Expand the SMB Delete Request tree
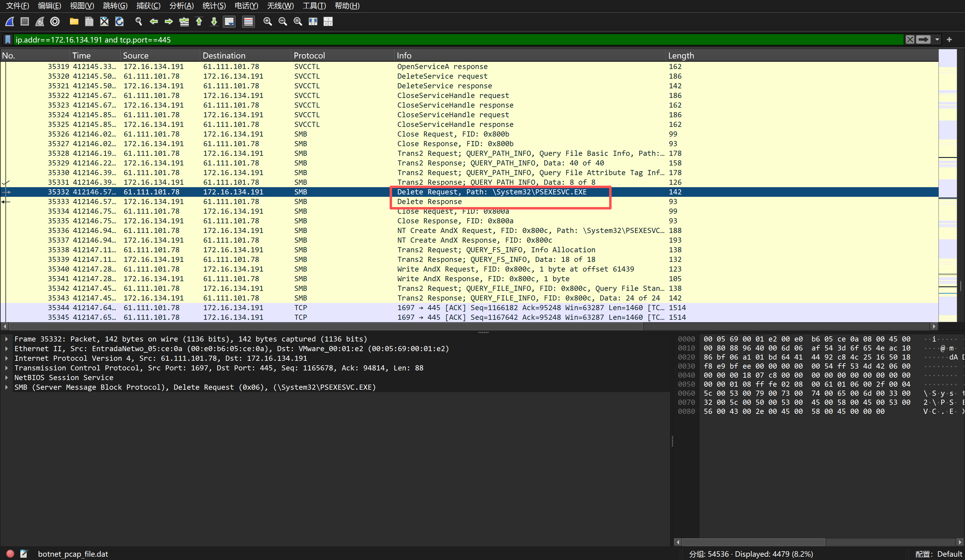The image size is (965, 560). pos(7,387)
